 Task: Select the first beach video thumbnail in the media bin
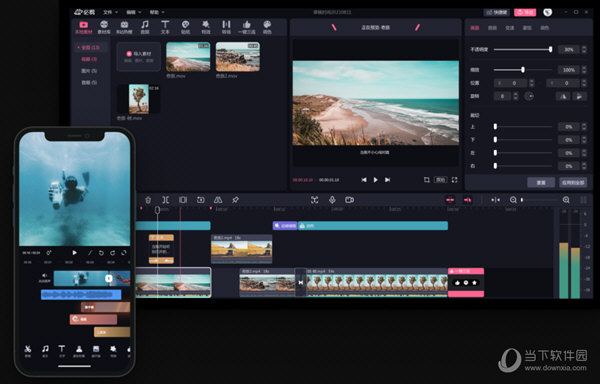[x=188, y=57]
